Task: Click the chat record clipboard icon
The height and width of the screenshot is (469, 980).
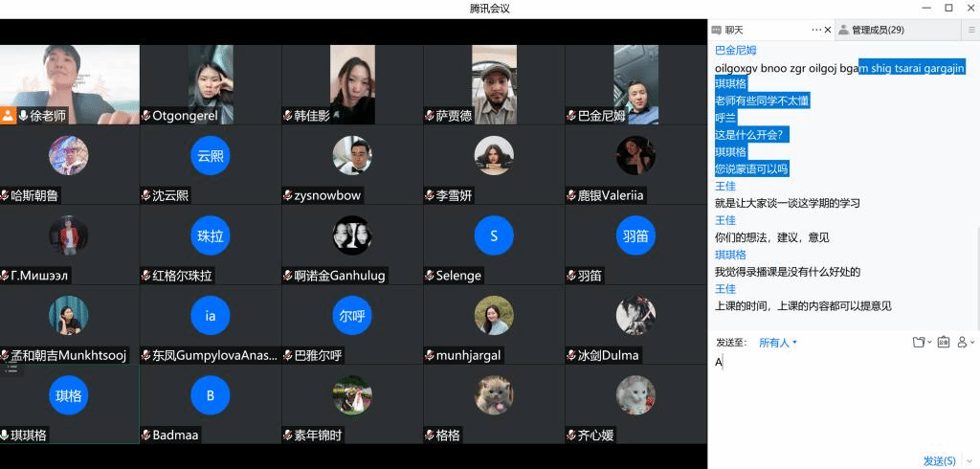Action: tap(943, 342)
